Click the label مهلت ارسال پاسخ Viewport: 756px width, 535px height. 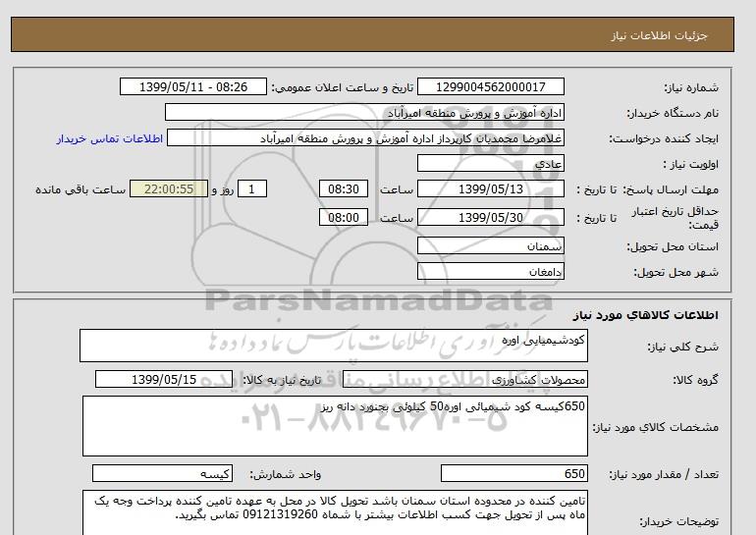coord(672,189)
